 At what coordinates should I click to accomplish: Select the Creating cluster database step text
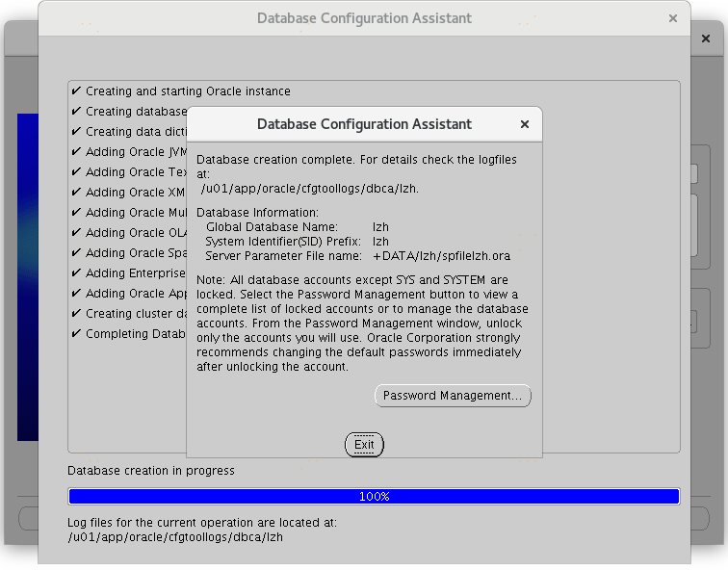pos(135,314)
